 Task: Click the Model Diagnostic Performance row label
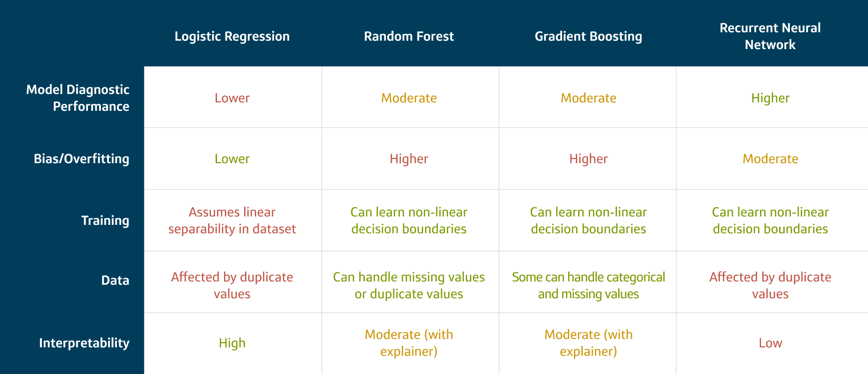click(x=78, y=98)
